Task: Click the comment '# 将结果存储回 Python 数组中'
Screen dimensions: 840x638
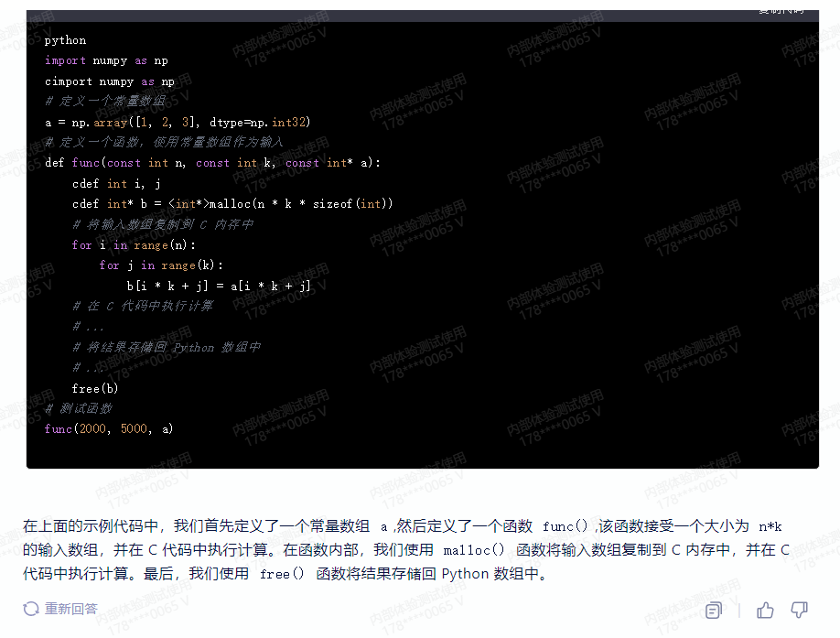Action: (167, 347)
